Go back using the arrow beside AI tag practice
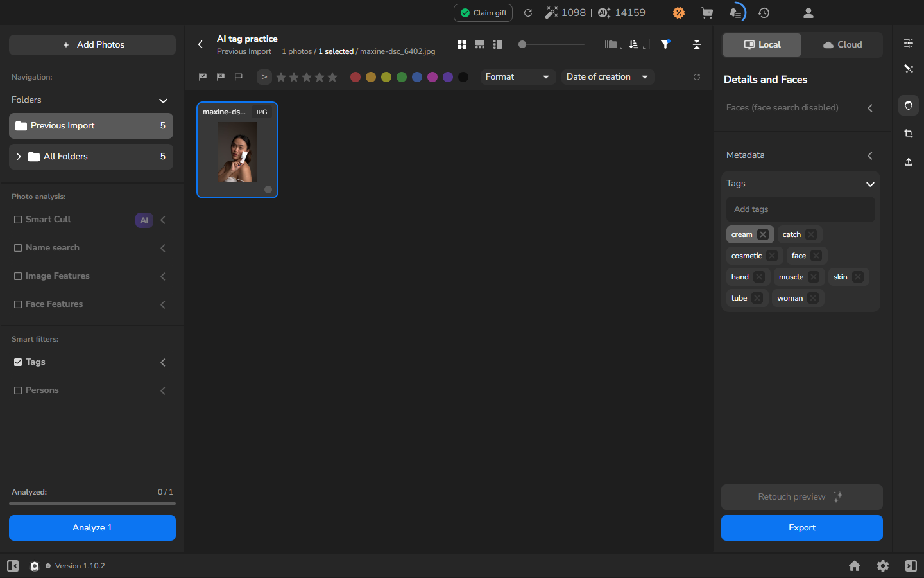 pyautogui.click(x=200, y=44)
